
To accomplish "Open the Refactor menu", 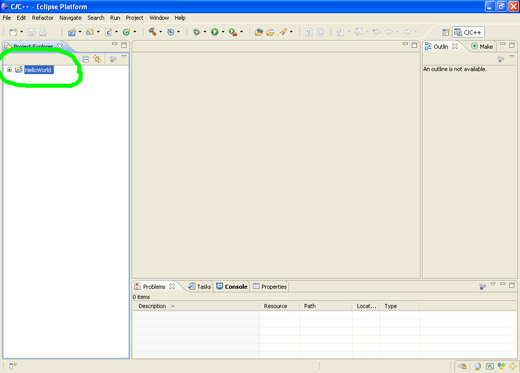I will [42, 18].
